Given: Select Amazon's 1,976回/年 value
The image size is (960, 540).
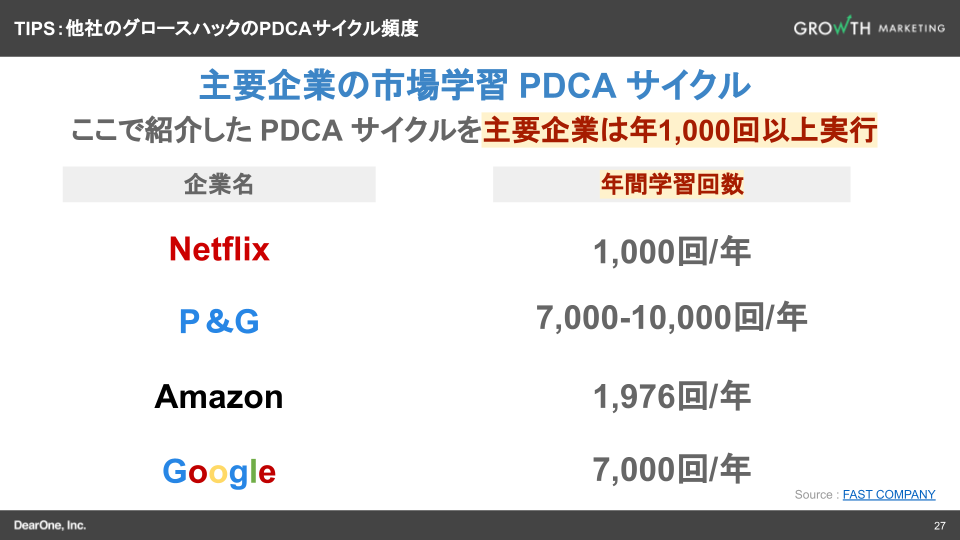Looking at the screenshot, I should tap(671, 397).
